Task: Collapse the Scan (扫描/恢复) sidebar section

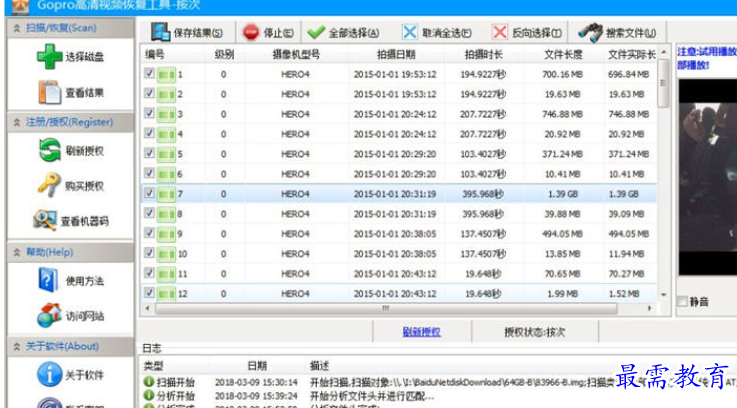Action: pos(17,28)
